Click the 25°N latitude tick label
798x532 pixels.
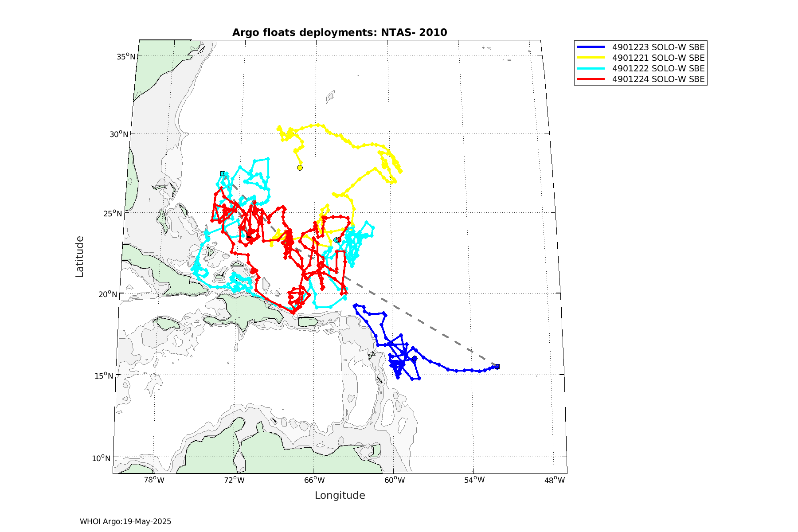(x=113, y=214)
